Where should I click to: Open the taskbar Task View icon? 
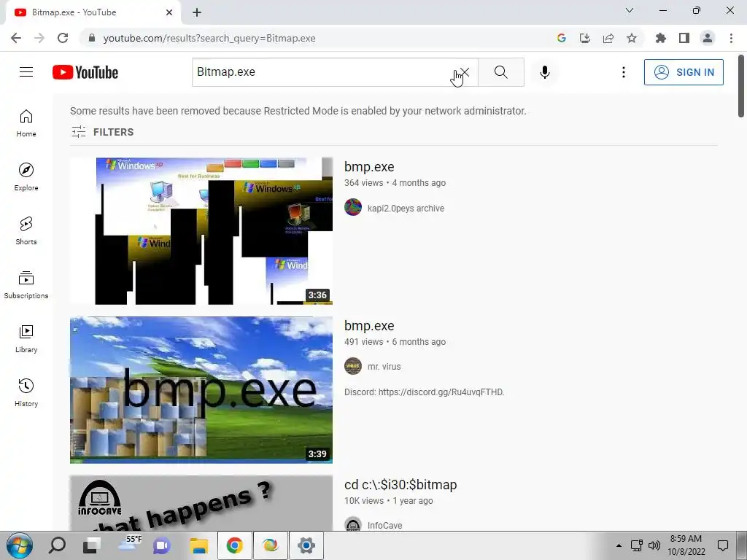click(91, 545)
